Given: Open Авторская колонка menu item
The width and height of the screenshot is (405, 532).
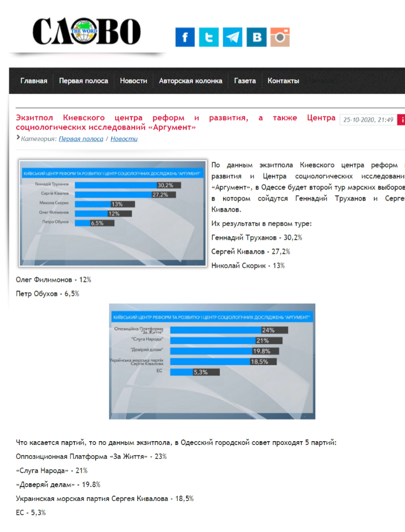Looking at the screenshot, I should [x=190, y=81].
